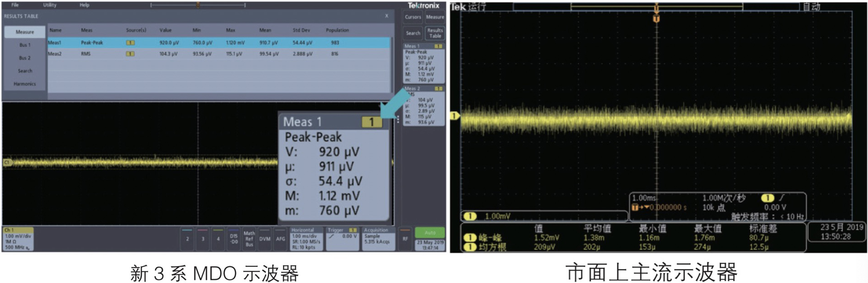Screen dimensions: 868x283
Task: Open the Help menu
Action: tap(85, 5)
